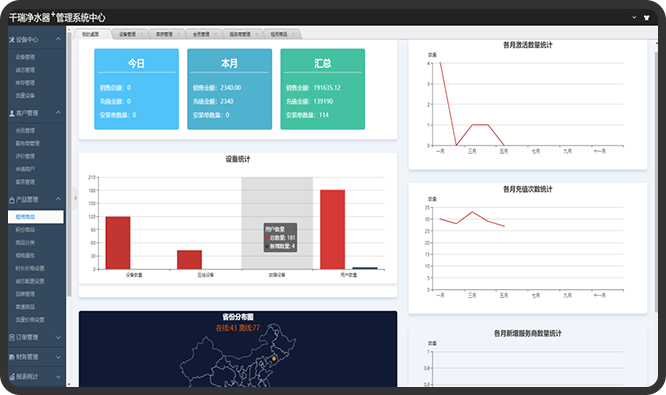Viewport: 666px width, 395px height.
Task: Switch to the 服务商管理 tab
Action: (240, 34)
